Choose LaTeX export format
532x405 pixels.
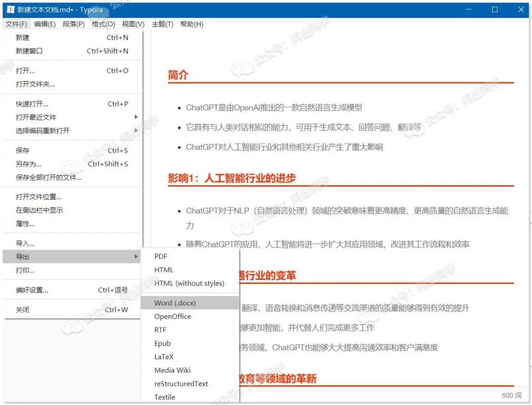(190, 357)
